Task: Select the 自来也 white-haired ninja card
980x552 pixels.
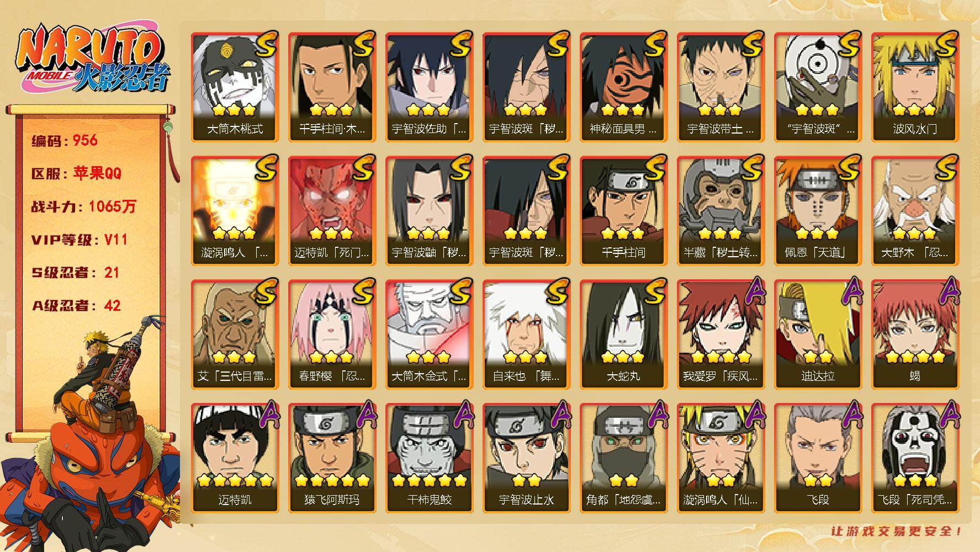Action: coord(526,334)
